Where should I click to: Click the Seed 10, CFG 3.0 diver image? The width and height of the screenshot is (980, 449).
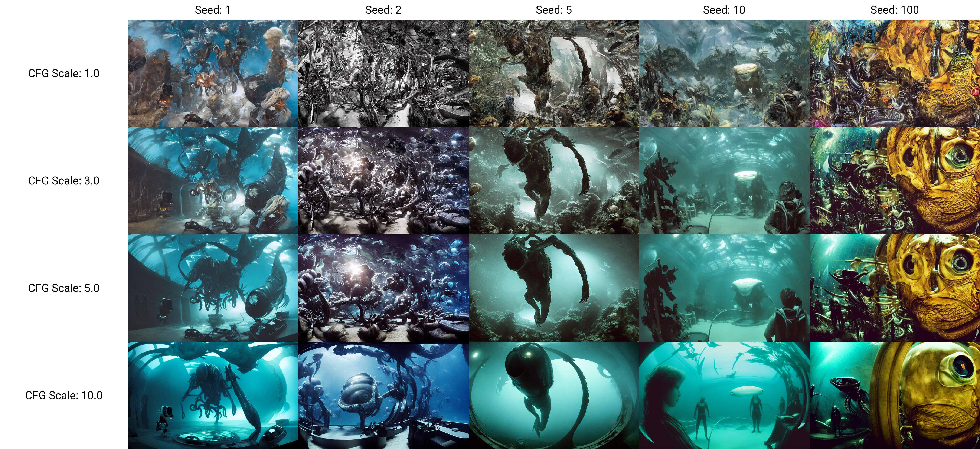pos(724,180)
